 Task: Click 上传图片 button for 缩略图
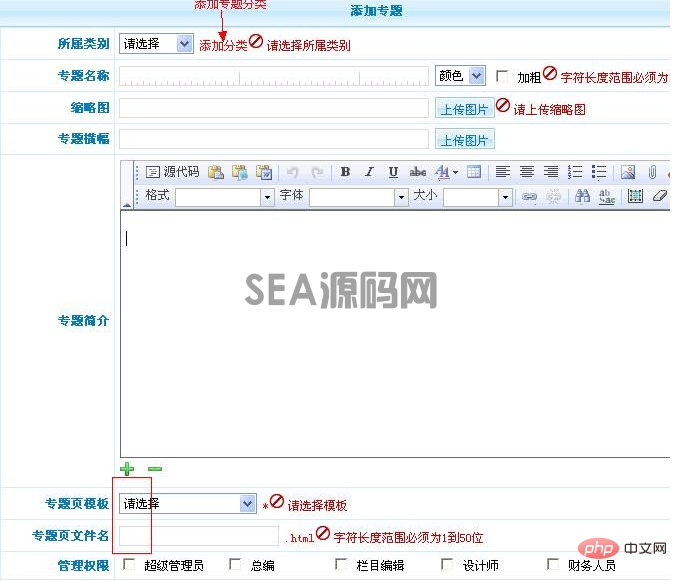click(x=465, y=108)
